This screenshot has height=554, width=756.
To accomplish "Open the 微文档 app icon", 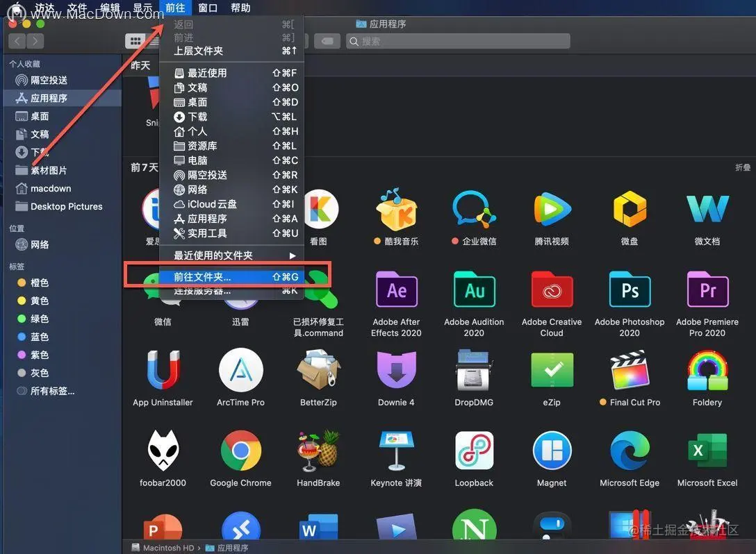I will 707,209.
